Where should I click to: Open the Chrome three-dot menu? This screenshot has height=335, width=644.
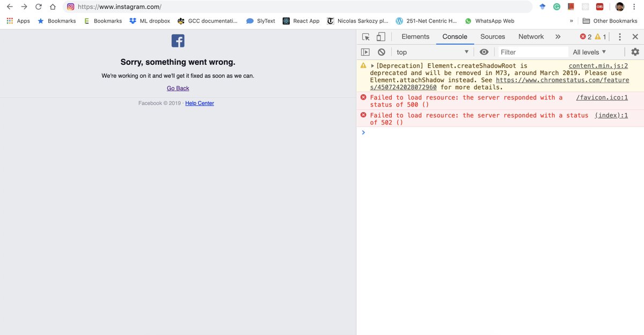pos(635,7)
